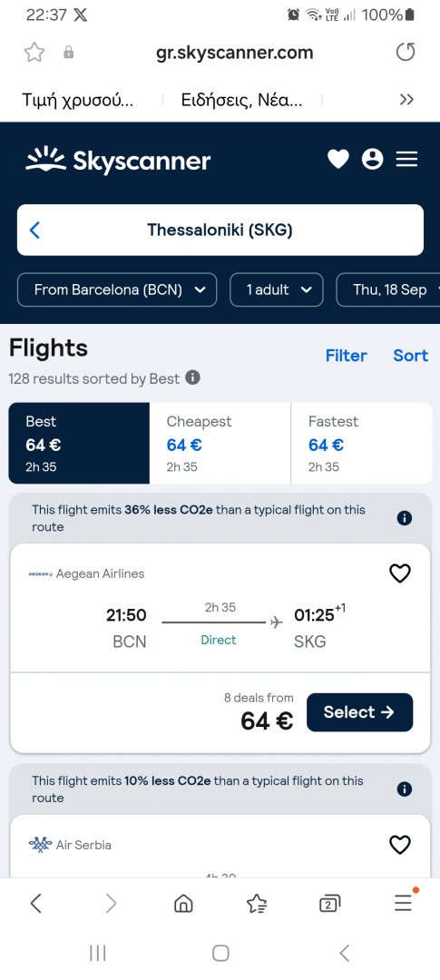Open CO2e info icon for Aegean flight
This screenshot has height=980, width=440.
[x=405, y=518]
